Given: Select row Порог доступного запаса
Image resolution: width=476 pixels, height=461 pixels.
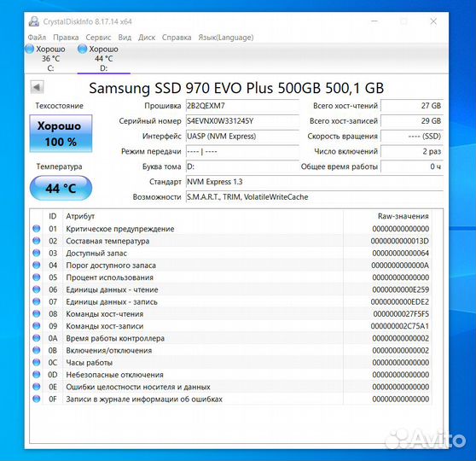Looking at the screenshot, I should [230, 265].
